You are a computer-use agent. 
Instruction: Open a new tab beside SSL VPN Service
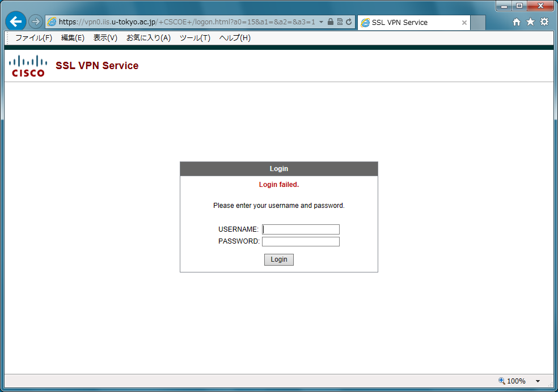coord(478,23)
